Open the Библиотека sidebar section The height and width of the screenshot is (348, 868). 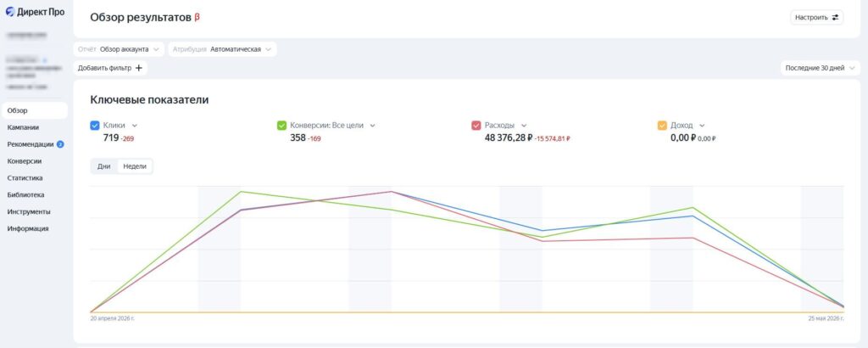coord(26,195)
